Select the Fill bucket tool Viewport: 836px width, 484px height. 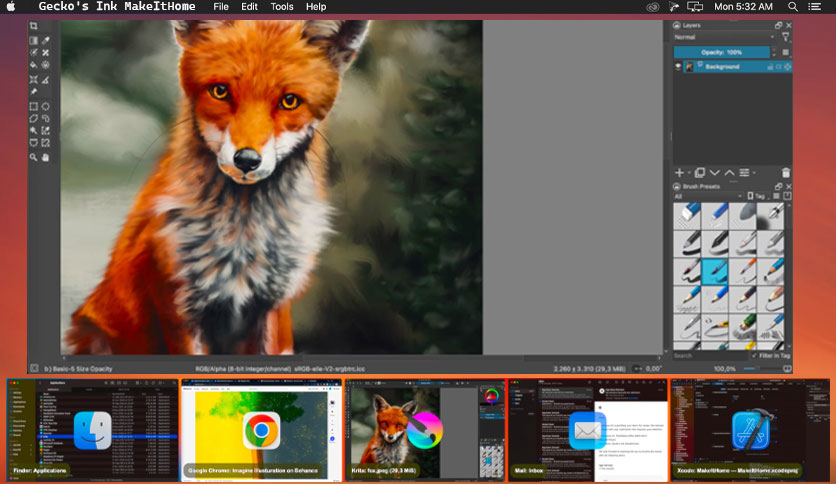click(x=34, y=65)
